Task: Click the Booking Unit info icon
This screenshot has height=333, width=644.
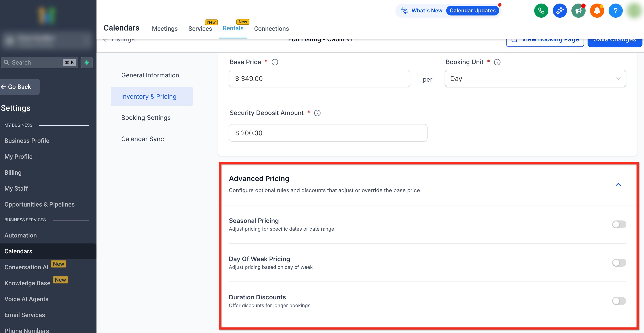Action: 497,62
